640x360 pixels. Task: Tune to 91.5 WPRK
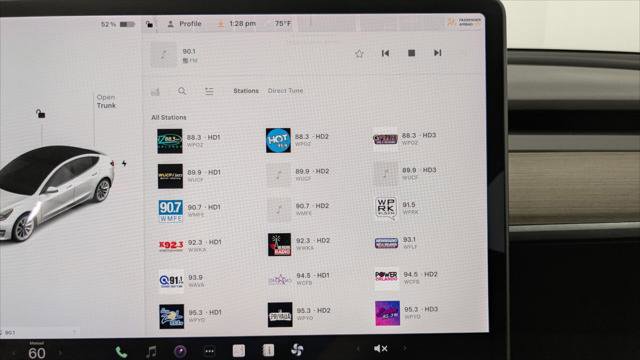(x=396, y=208)
